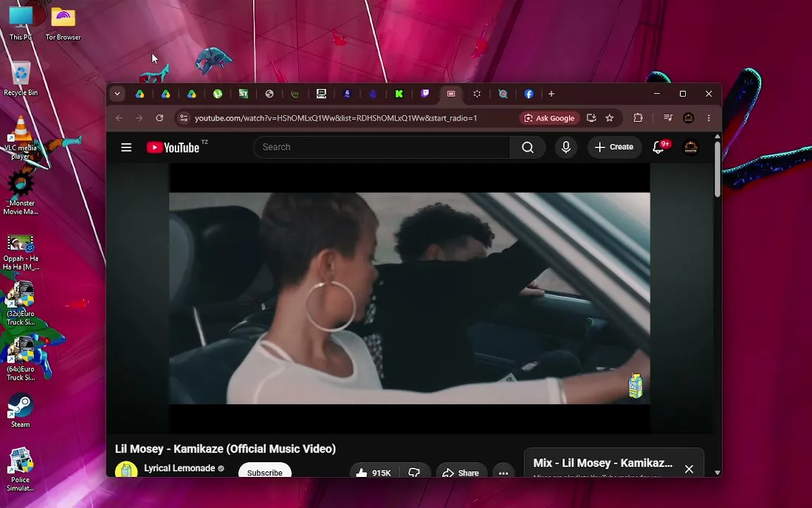Close the Mix - Lil Mosey playlist panel
Screen dimensions: 812x508
(689, 468)
